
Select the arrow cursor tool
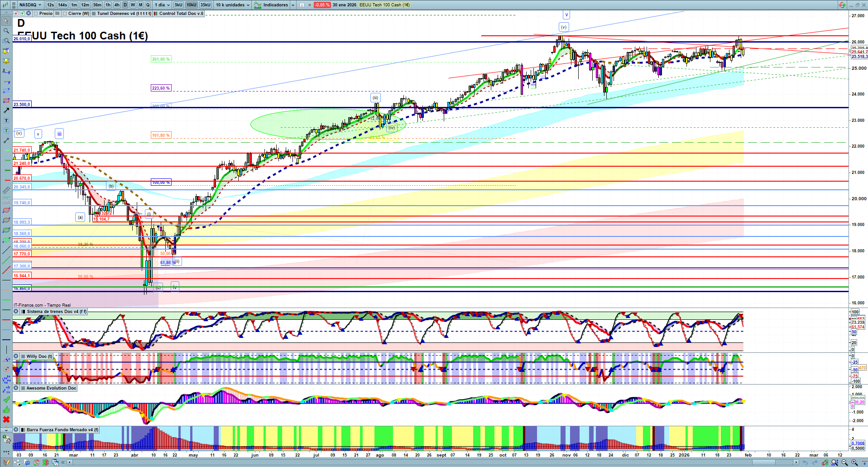click(x=6, y=21)
